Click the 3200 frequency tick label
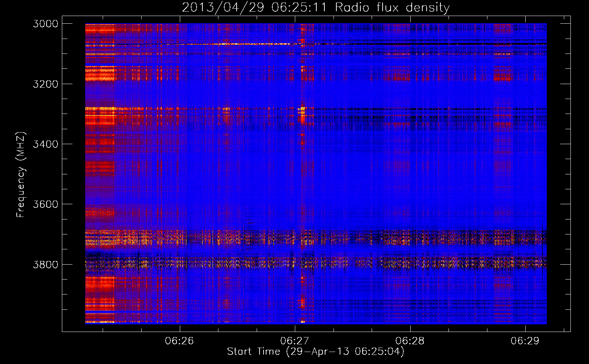589x364 pixels. pyautogui.click(x=46, y=84)
